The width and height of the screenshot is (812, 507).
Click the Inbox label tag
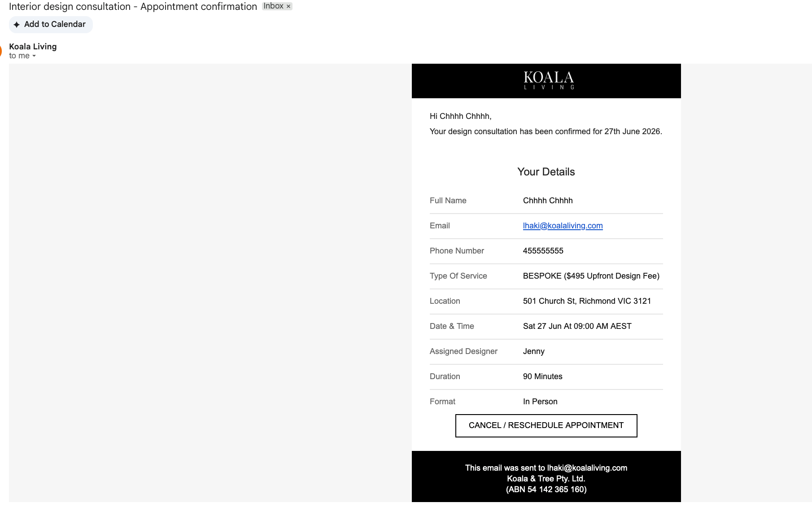coord(277,6)
